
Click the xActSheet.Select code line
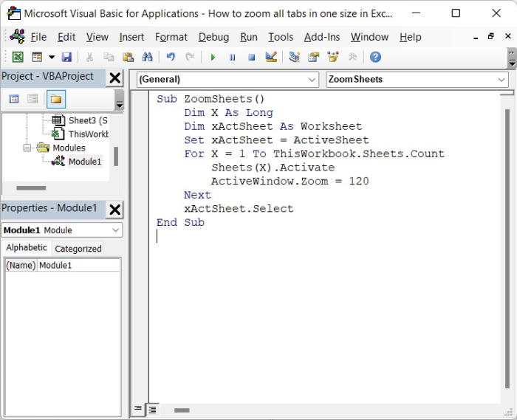click(239, 209)
